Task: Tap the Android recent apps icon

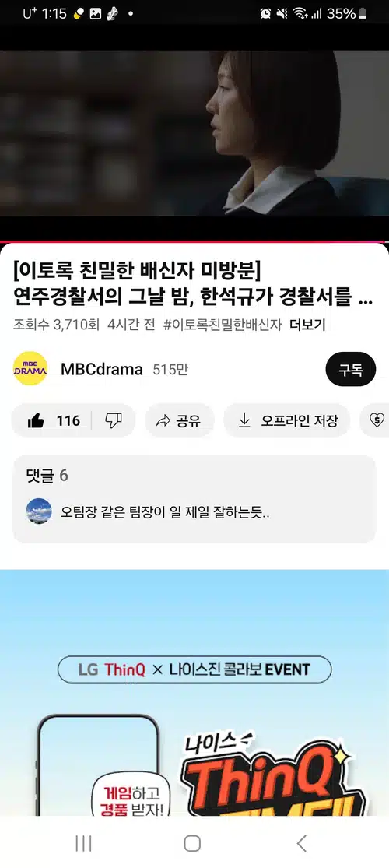Action: pyautogui.click(x=83, y=843)
